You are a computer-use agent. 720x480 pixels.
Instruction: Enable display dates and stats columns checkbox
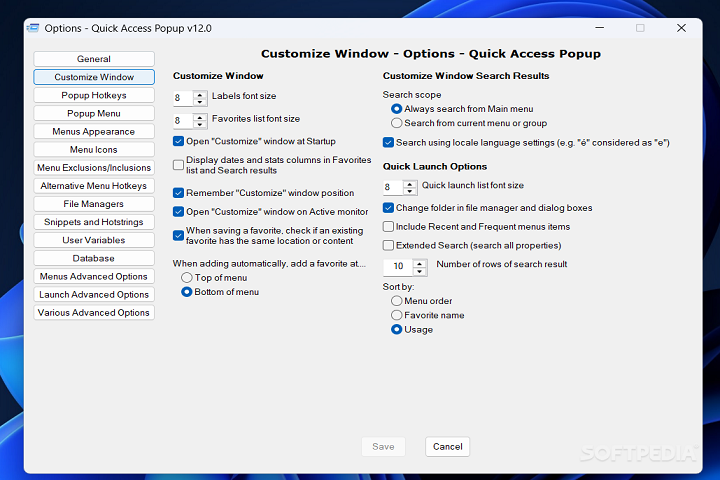click(x=178, y=165)
